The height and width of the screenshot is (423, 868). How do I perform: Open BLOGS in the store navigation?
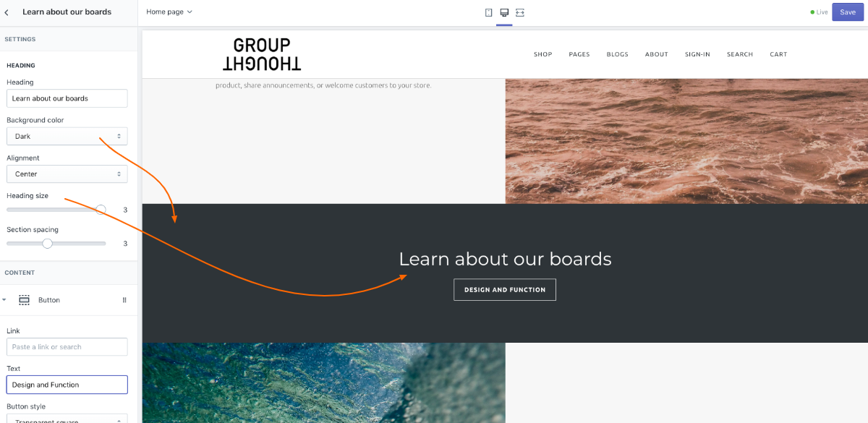[618, 54]
